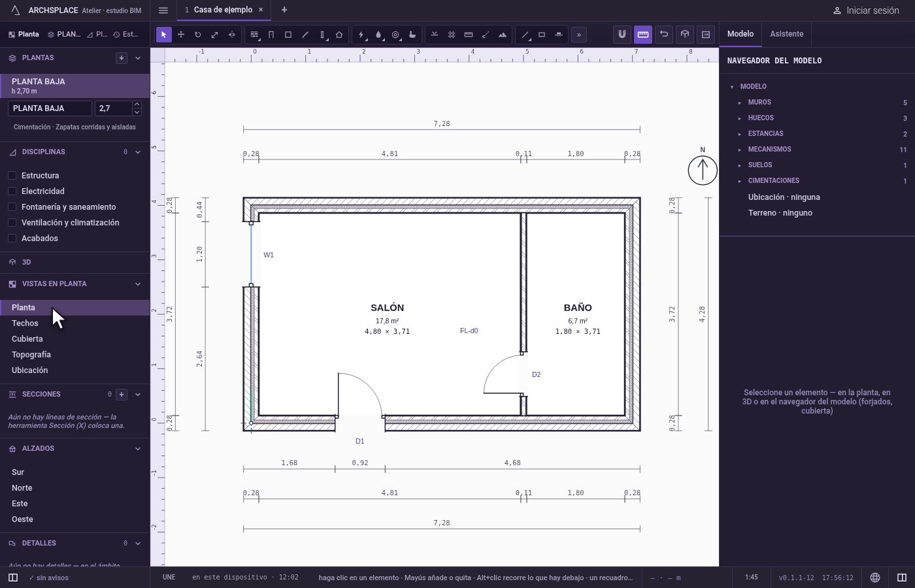Toggle the magnet snapping icon
The width and height of the screenshot is (915, 588).
[622, 34]
